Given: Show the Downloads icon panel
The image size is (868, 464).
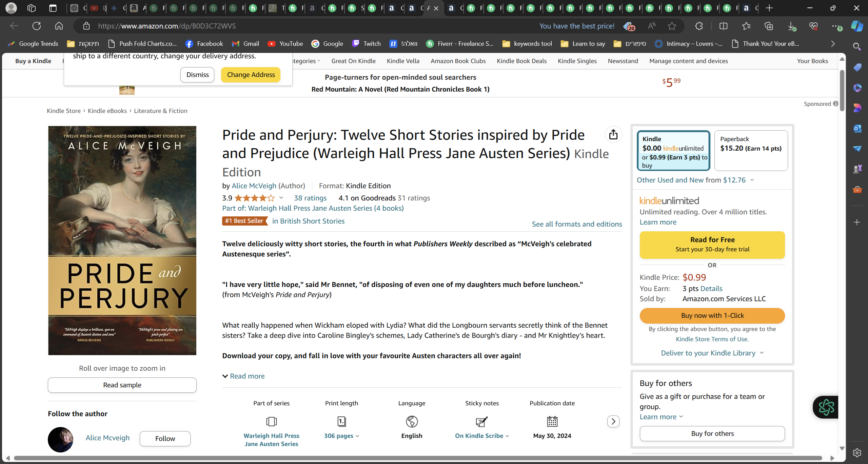Looking at the screenshot, I should tap(791, 26).
